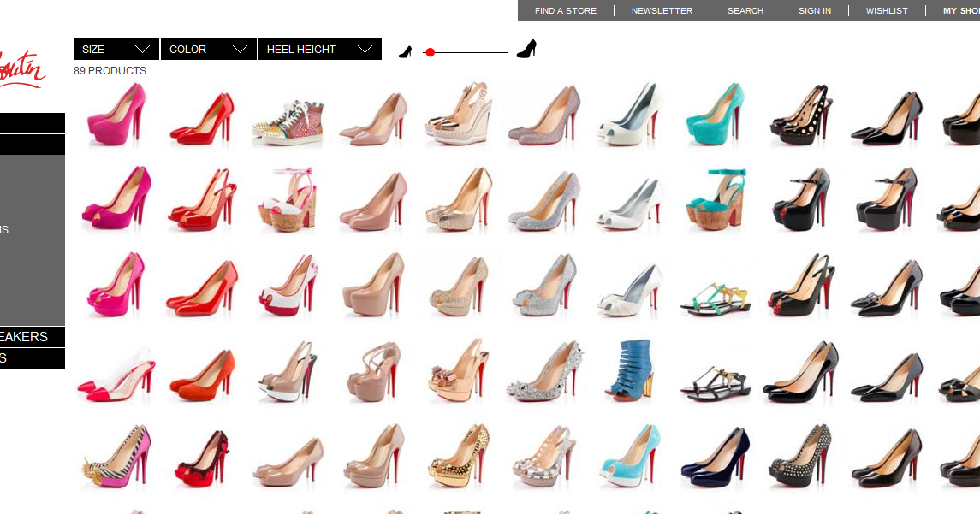Open the WISHLIST link

click(x=887, y=10)
